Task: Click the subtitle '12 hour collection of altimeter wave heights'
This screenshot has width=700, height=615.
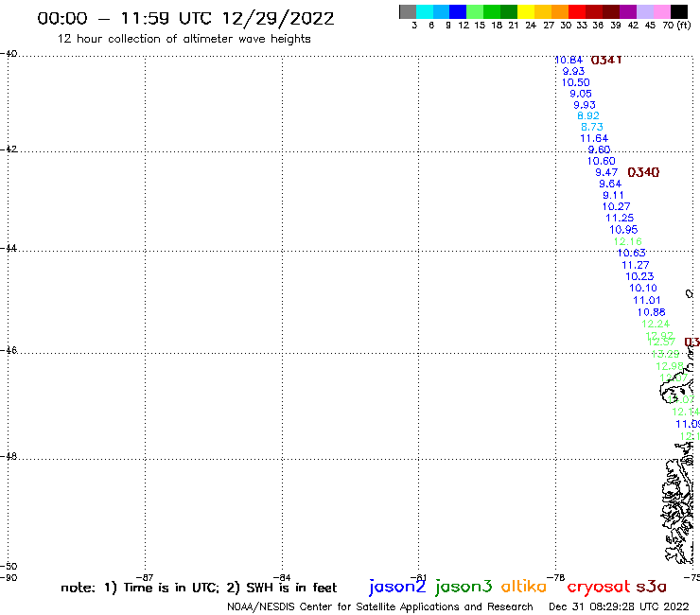Action: (184, 39)
